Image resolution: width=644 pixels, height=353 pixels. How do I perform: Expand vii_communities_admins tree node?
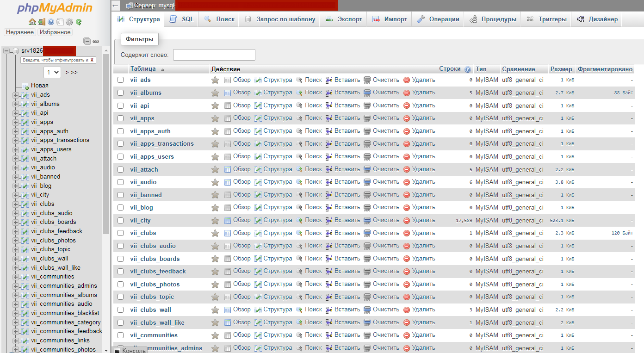(x=16, y=286)
